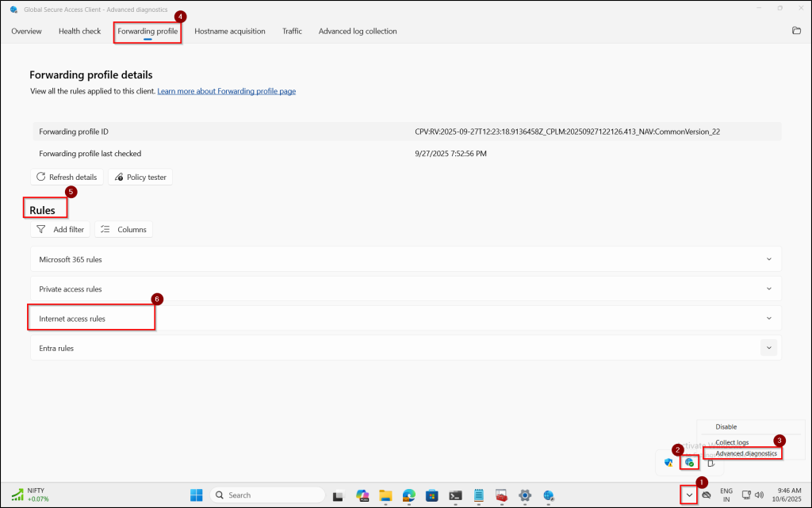Viewport: 812px width, 508px height.
Task: Open Microsoft Edge from the taskbar
Action: click(x=409, y=495)
